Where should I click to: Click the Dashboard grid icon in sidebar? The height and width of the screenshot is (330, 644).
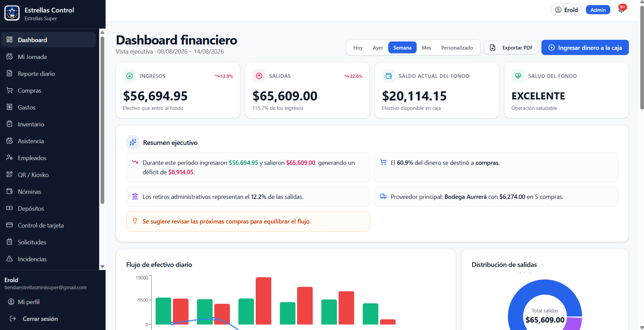click(9, 39)
